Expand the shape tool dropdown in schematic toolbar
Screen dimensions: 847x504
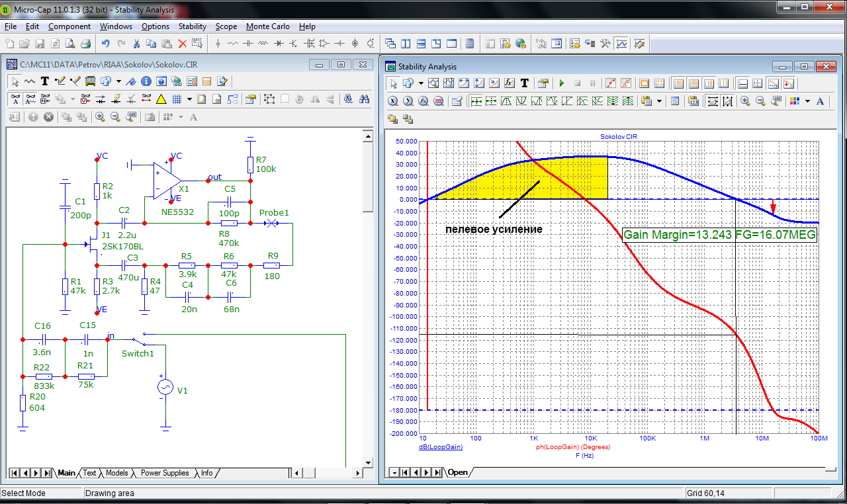(118, 81)
